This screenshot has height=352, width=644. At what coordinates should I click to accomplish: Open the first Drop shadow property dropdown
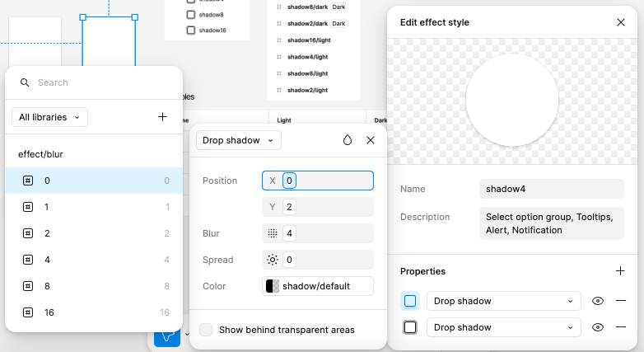(x=503, y=301)
